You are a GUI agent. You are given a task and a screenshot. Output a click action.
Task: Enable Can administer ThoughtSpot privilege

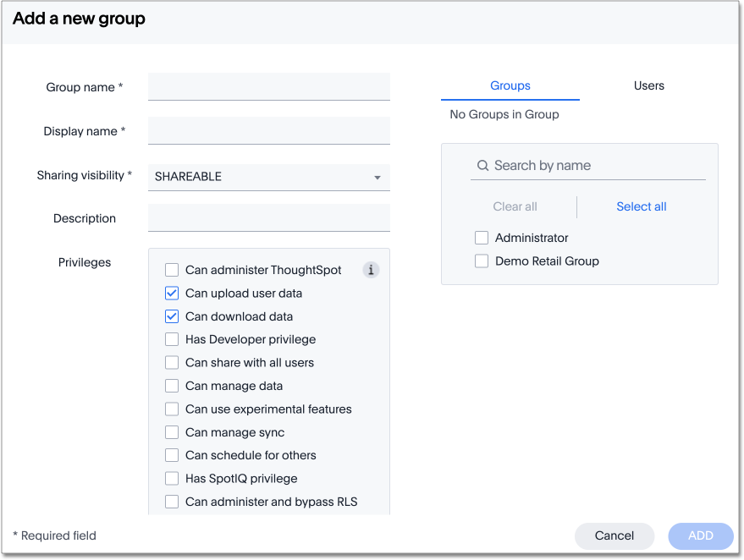point(172,270)
